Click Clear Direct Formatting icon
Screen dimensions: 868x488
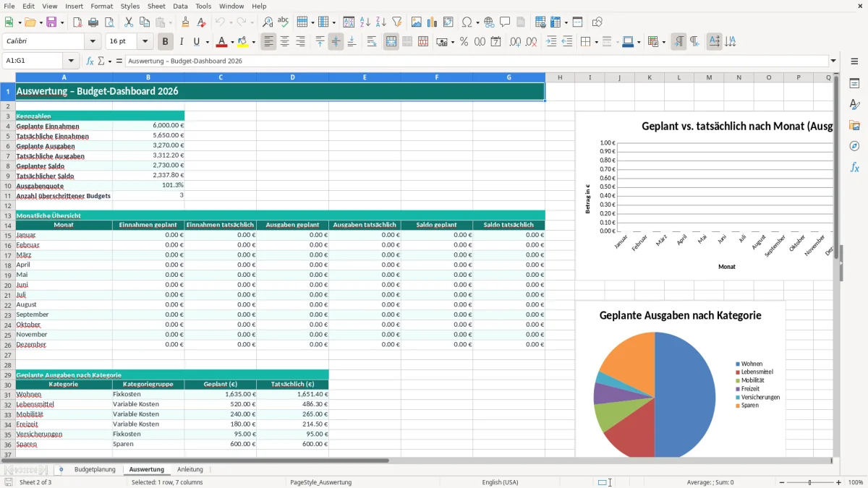(x=201, y=22)
